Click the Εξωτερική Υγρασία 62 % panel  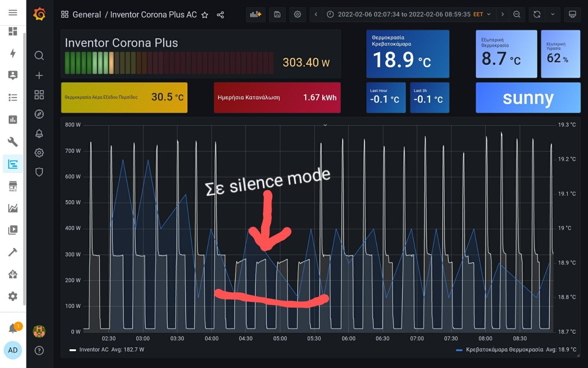point(561,54)
